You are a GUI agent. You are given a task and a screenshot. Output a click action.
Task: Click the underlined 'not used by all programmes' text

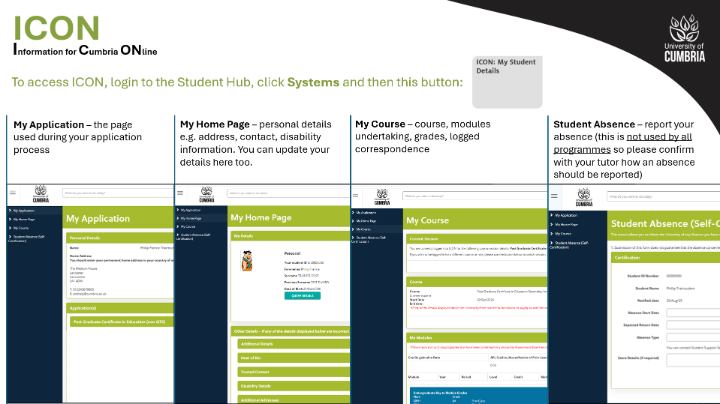point(623,143)
